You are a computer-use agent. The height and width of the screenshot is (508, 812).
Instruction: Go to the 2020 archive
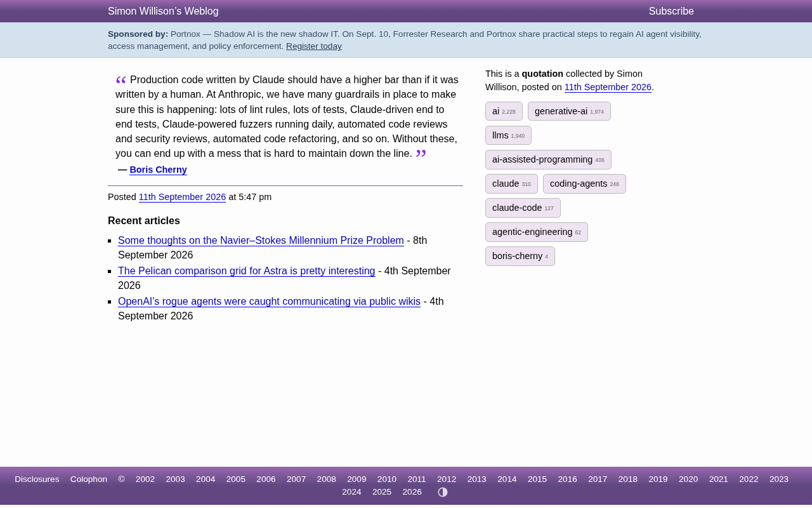(688, 479)
